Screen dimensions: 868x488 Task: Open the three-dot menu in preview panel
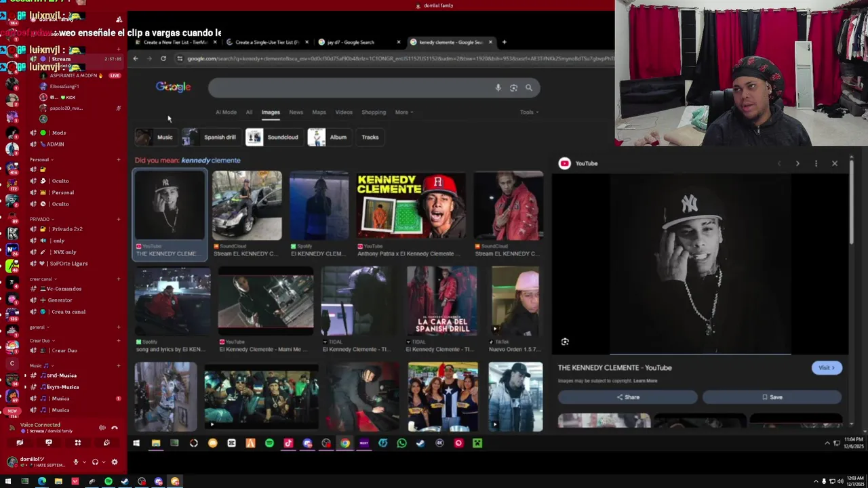[816, 163]
